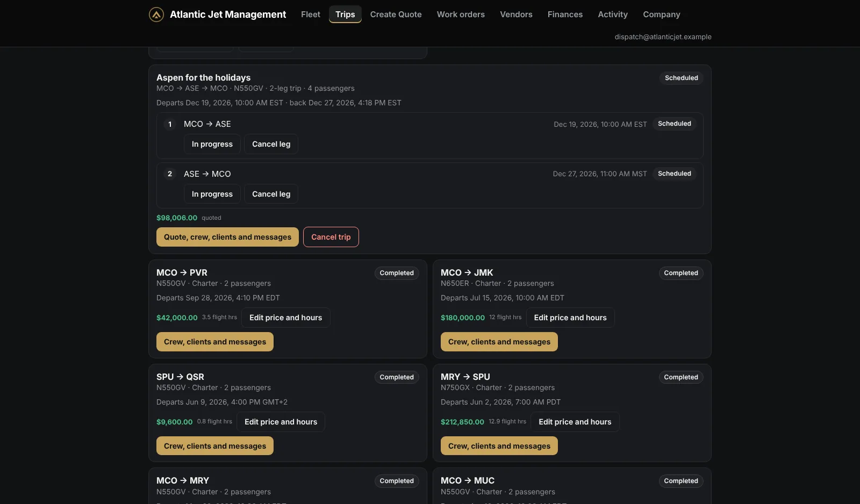Click the Cancel trip button
The image size is (860, 504).
(331, 237)
